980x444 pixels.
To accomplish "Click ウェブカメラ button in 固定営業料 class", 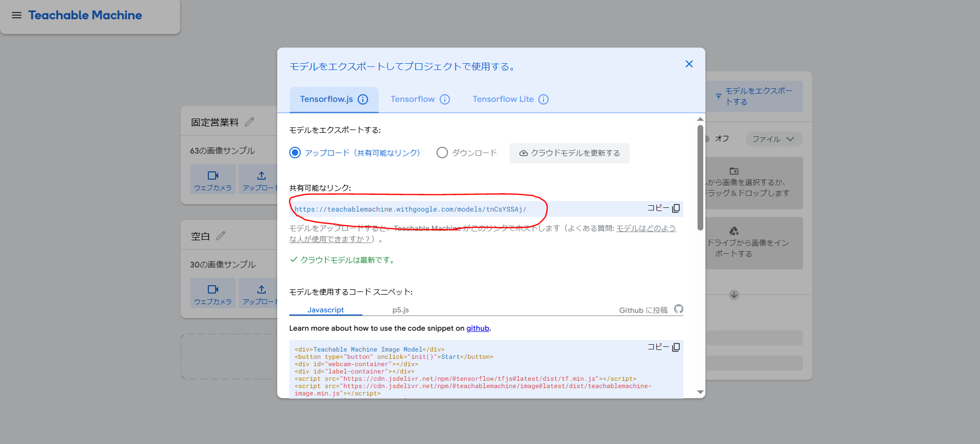I will [x=213, y=179].
